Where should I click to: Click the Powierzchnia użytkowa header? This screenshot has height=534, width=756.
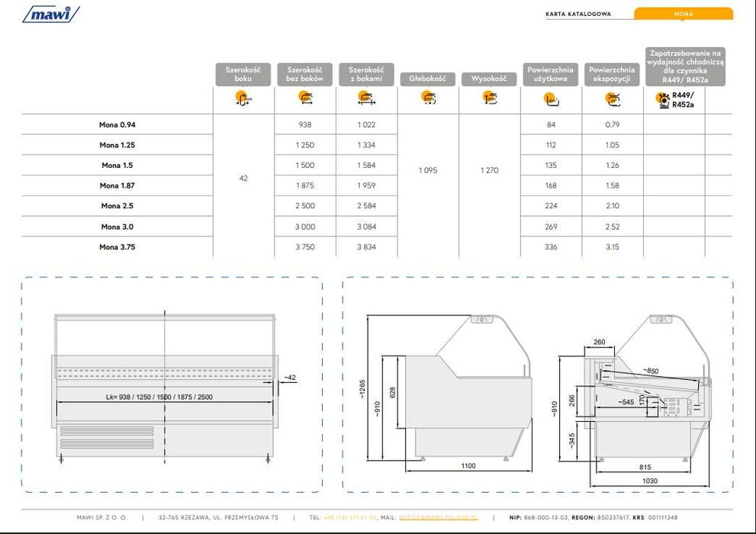(551, 74)
